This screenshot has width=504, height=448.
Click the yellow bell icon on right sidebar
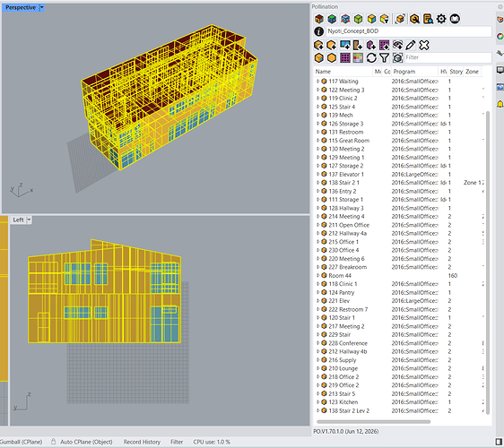click(500, 104)
